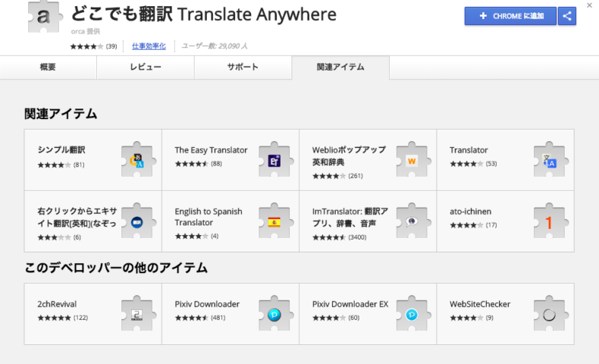Click the share icon button
599x364 pixels.
tap(567, 16)
